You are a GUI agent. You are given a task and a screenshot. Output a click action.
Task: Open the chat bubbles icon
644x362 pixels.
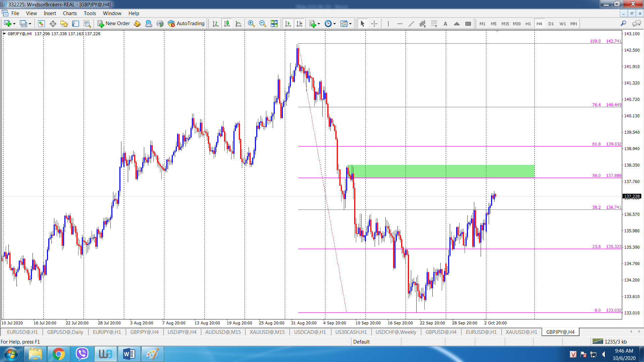636,23
